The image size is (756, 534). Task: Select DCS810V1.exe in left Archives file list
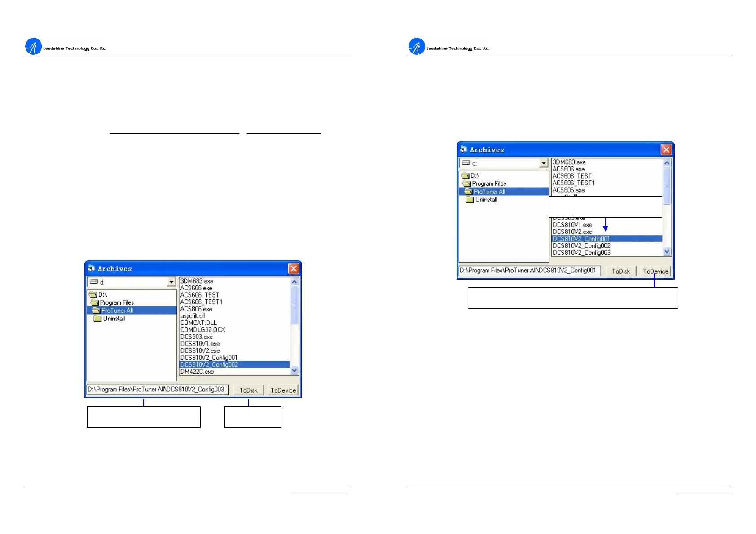(x=200, y=344)
